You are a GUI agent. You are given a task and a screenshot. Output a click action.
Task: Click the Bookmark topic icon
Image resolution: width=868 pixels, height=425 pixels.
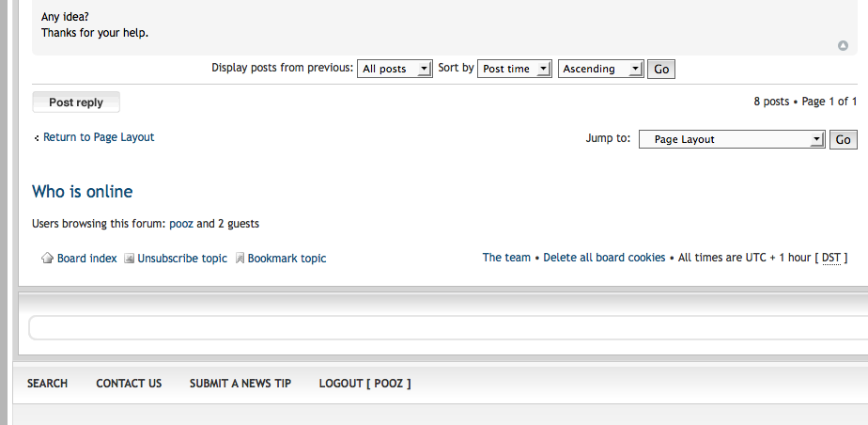[x=240, y=259]
